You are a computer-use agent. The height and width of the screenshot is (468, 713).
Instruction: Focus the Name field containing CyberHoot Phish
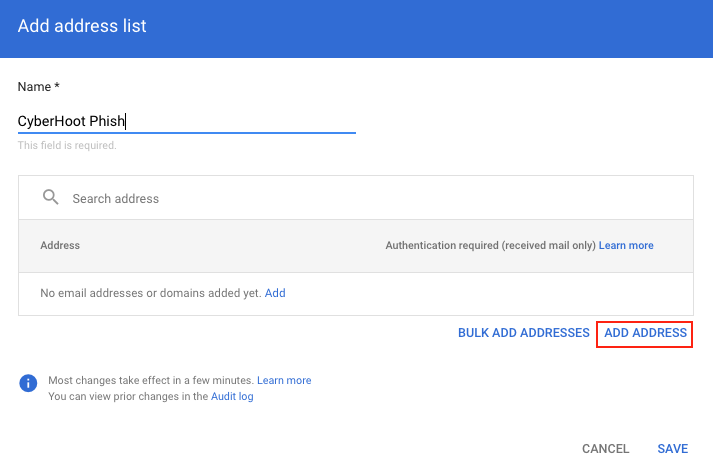click(186, 121)
